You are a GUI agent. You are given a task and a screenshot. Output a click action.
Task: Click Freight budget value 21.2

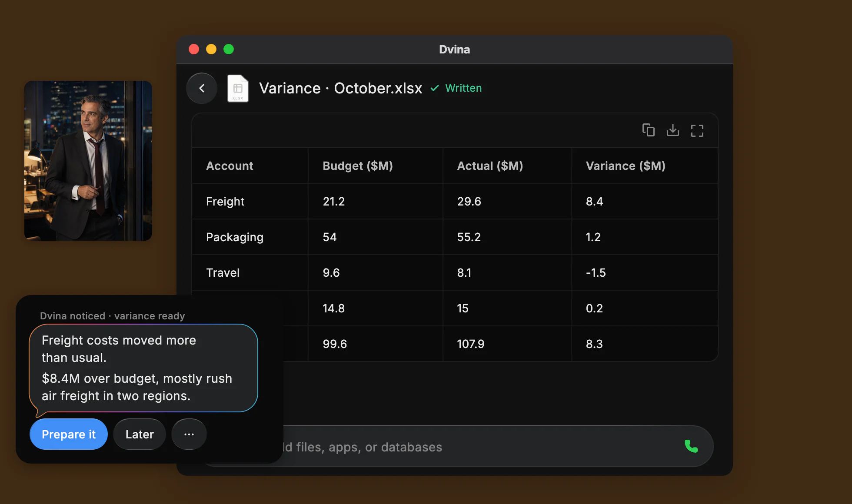tap(333, 202)
